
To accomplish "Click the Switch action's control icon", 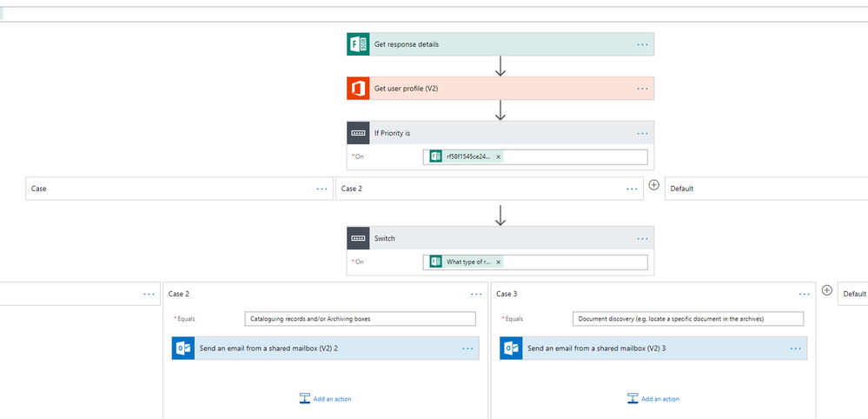I will point(358,238).
